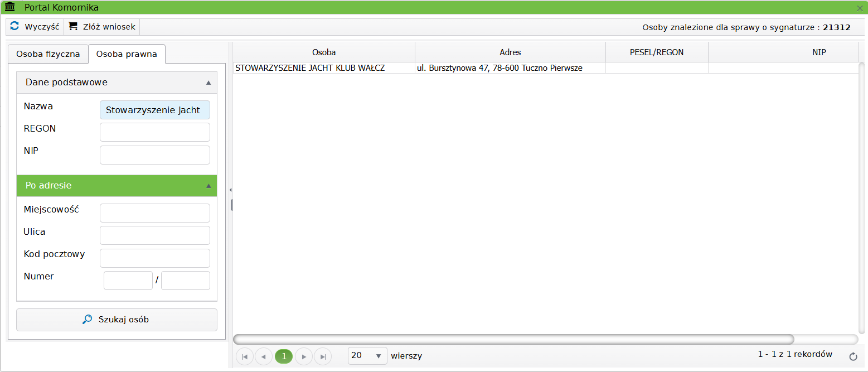Select page 1 in the pager

pos(284,356)
